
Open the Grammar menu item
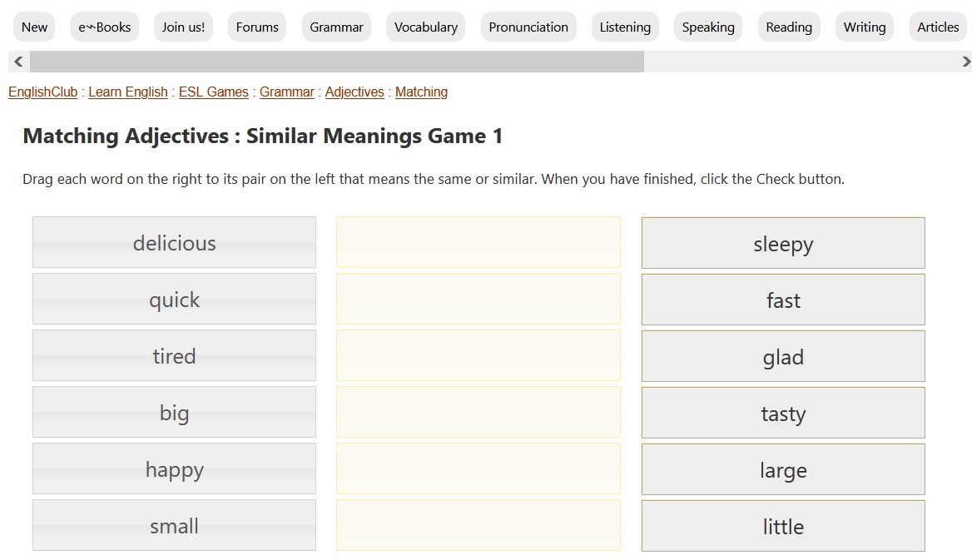(336, 27)
